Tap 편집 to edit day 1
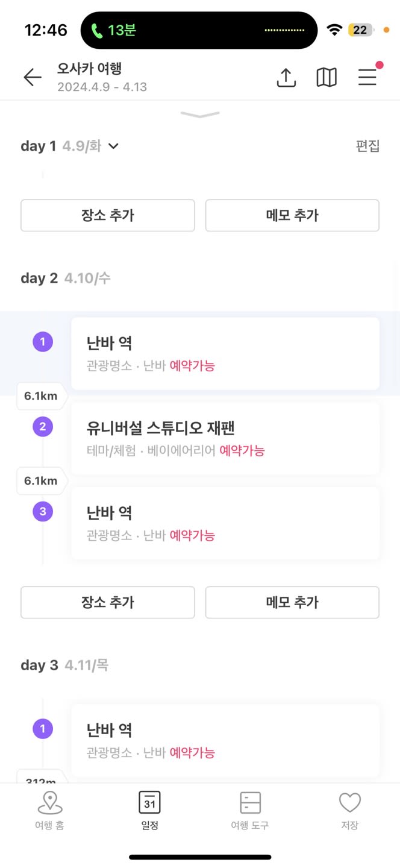Image resolution: width=400 pixels, height=868 pixels. point(368,146)
